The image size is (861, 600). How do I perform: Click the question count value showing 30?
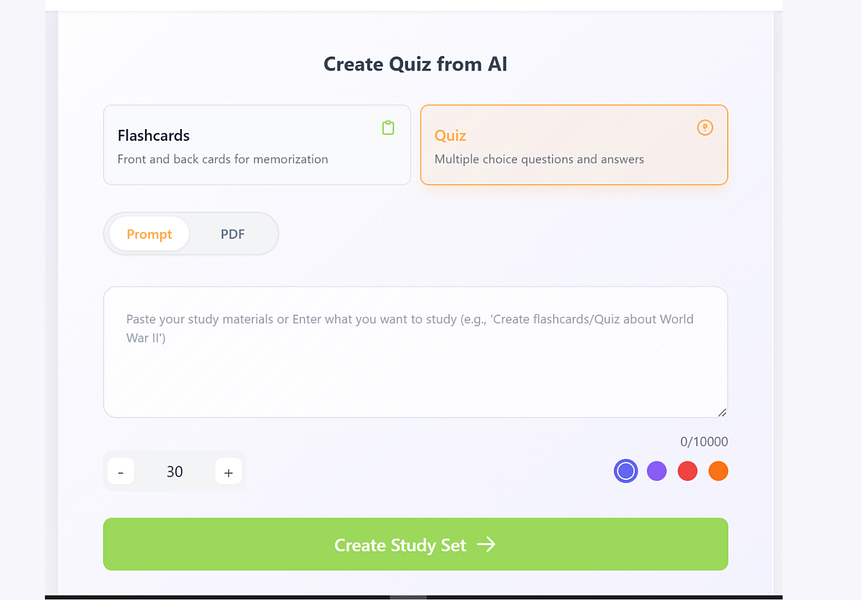pos(174,471)
